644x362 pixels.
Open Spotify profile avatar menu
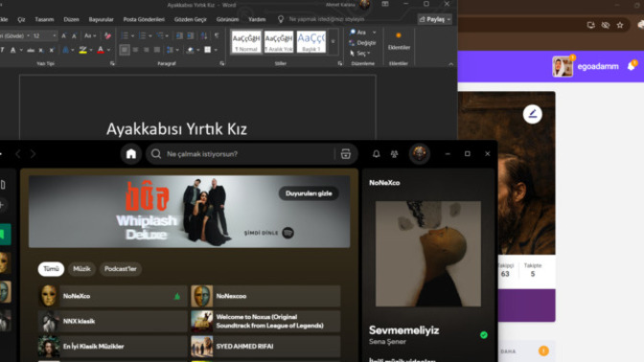coord(420,154)
